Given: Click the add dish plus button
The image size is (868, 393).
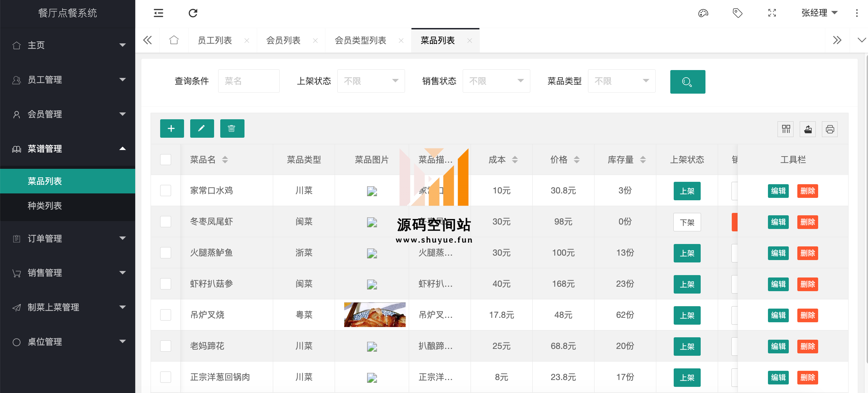Looking at the screenshot, I should coord(172,128).
